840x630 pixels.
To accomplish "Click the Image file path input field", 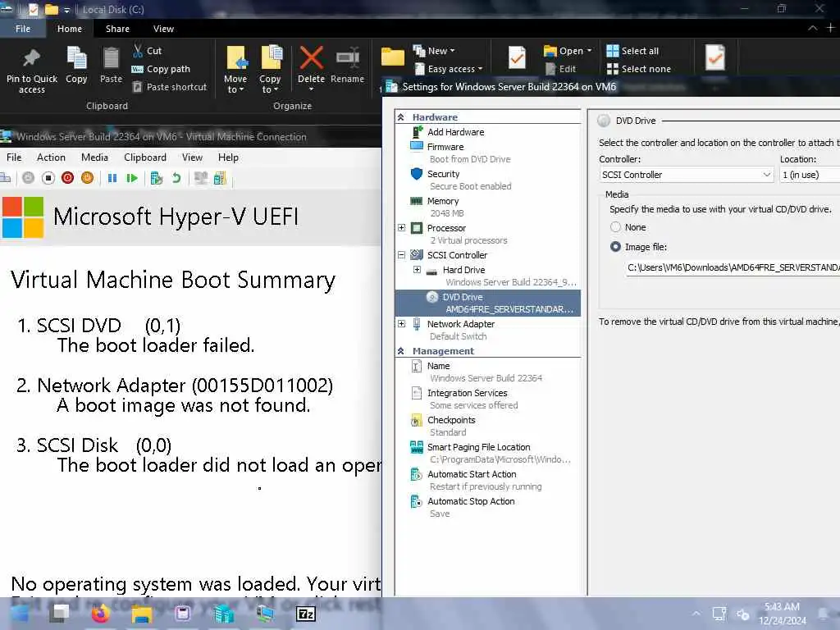I will coord(733,267).
